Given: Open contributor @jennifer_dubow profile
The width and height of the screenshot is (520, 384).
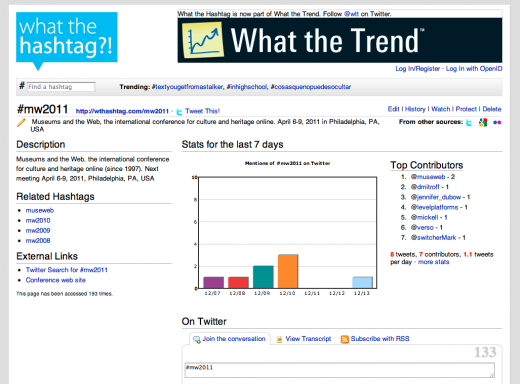Looking at the screenshot, I should point(436,197).
